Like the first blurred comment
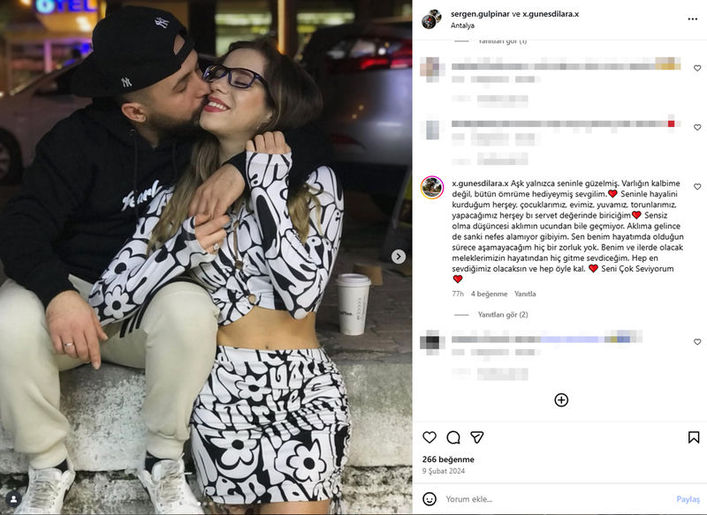Viewport: 707px width, 515px height. (697, 68)
